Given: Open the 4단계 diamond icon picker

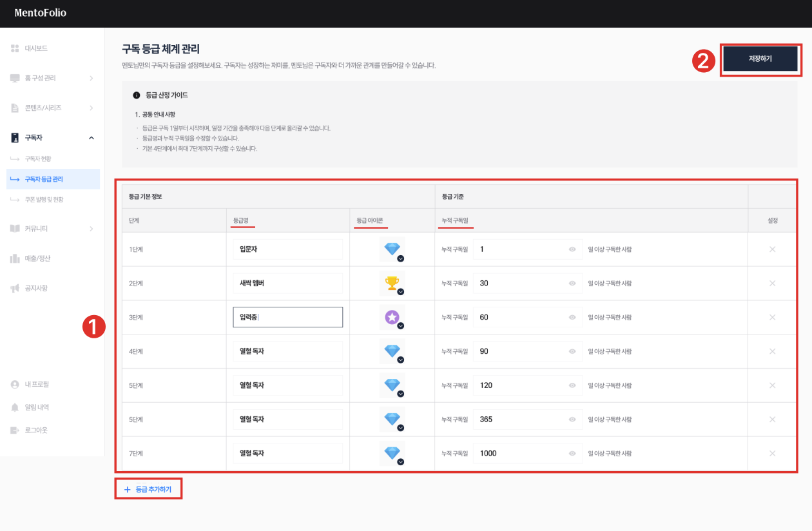Looking at the screenshot, I should [x=392, y=351].
